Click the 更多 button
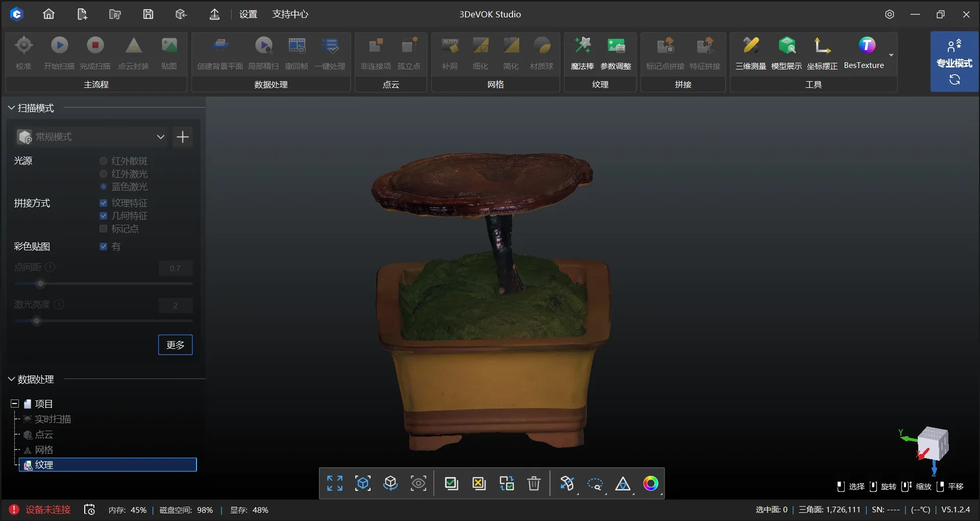 176,345
